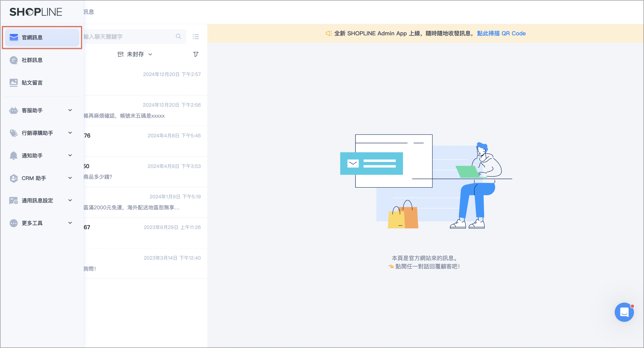Click the megaphone announcement icon
644x348 pixels.
329,33
